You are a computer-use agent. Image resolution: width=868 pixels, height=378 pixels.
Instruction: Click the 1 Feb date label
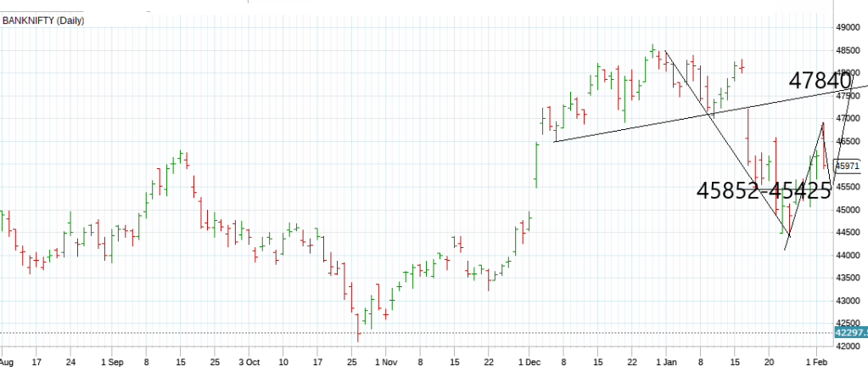pyautogui.click(x=817, y=361)
